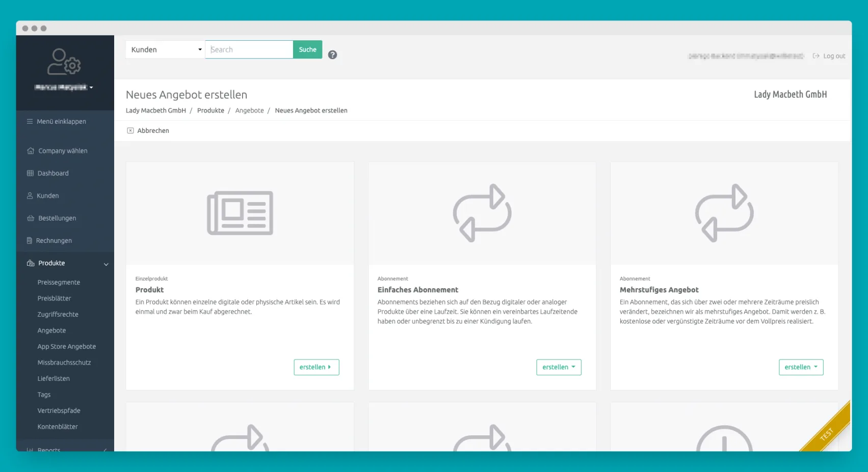Click the document icon beside Rechnungen
Screen dimensions: 868x472
[30, 241]
